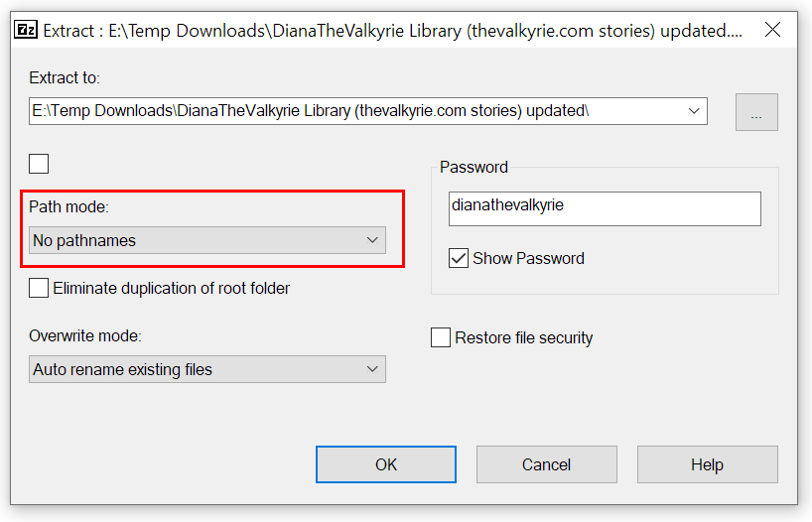Click the "Overwrite mode:" label
The width and height of the screenshot is (812, 522).
click(84, 335)
